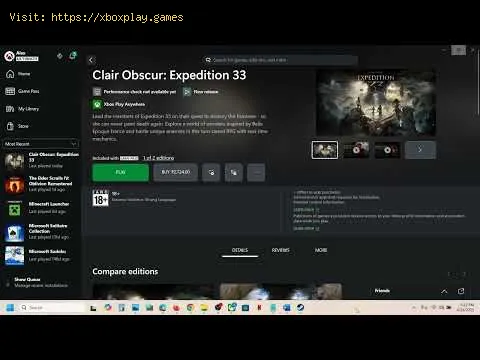Click the Compare editions heading
This screenshot has height=360, width=480.
click(x=125, y=272)
